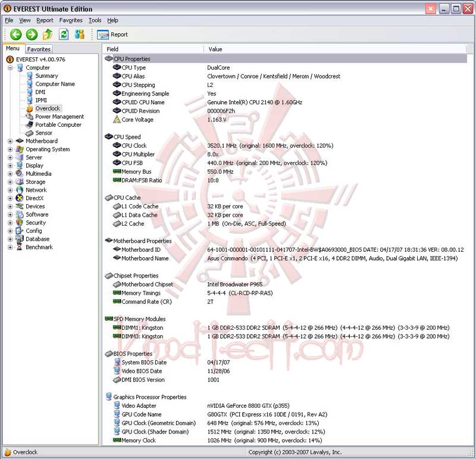Select the DIMM1: Kingston row
Viewport: 476px width, 459px height.
286,328
